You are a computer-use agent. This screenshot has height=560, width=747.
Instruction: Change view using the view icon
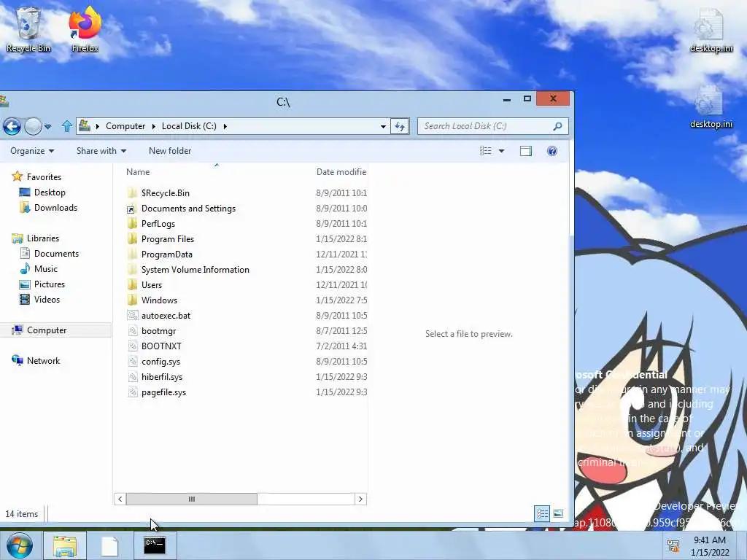click(485, 151)
